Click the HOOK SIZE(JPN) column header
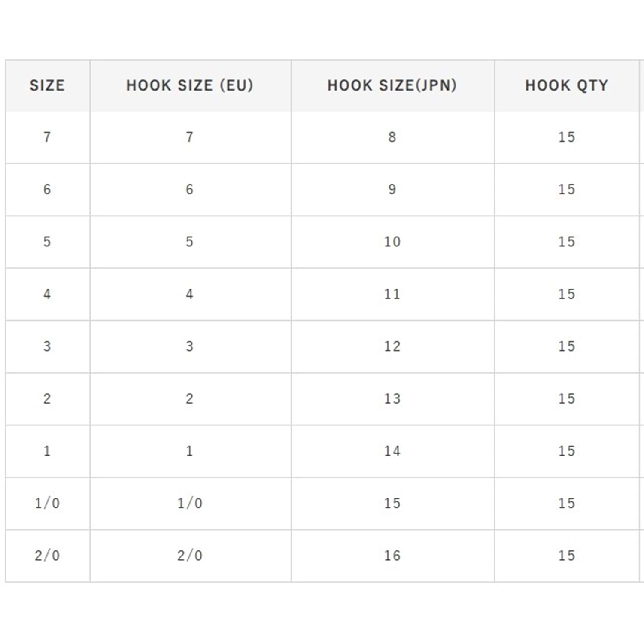The height and width of the screenshot is (644, 644). tap(392, 85)
